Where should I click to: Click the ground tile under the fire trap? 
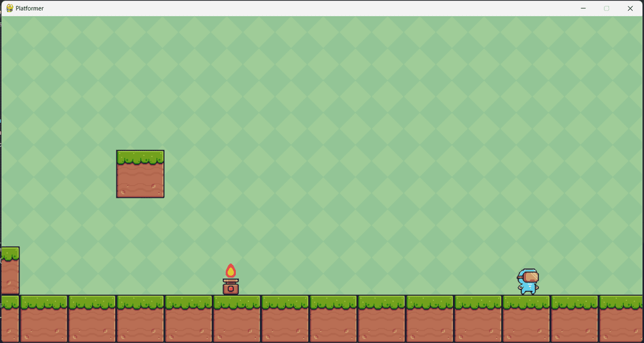[236, 318]
